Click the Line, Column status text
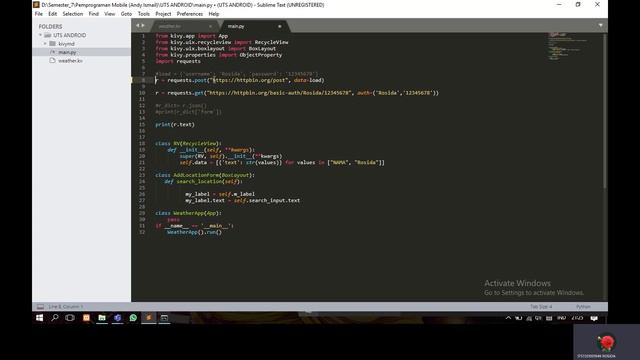The height and width of the screenshot is (360, 640). 65,307
